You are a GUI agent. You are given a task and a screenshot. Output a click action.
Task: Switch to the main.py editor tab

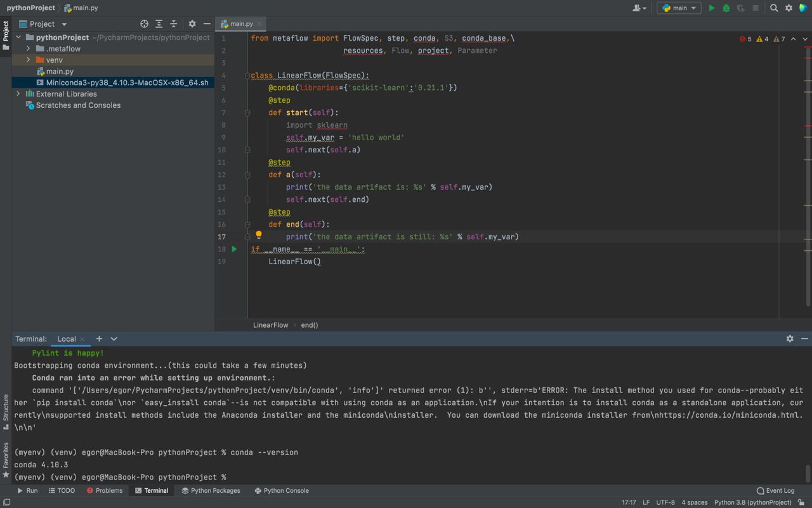point(241,23)
